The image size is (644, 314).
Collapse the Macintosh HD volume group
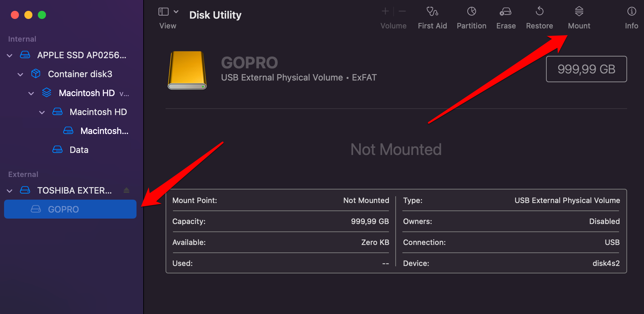[x=31, y=93]
